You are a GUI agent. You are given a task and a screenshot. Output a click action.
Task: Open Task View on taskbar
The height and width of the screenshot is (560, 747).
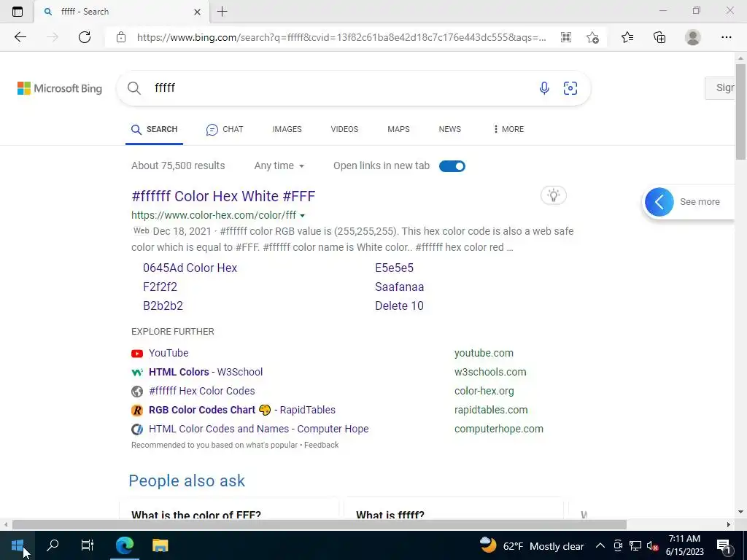[x=88, y=545]
